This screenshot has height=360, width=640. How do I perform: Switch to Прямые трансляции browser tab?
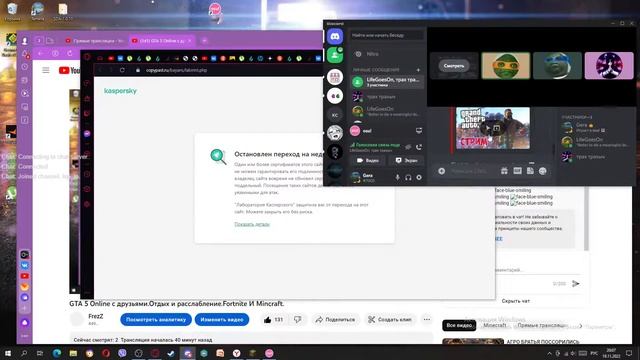pos(94,41)
